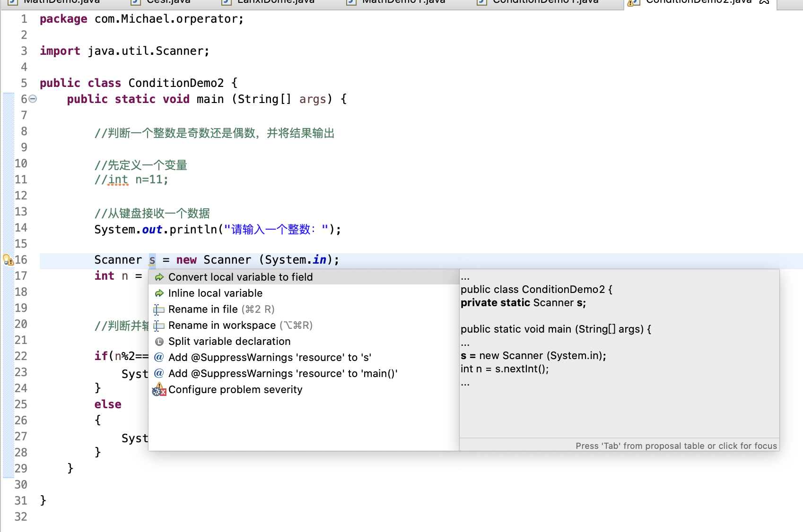Click class name ConditionDemo2 on line 5
The image size is (803, 532).
click(x=176, y=83)
